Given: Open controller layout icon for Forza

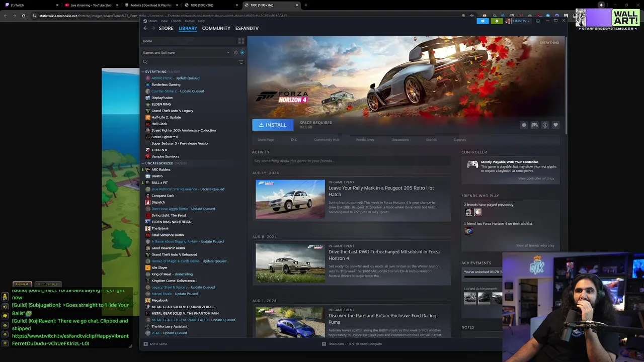Looking at the screenshot, I should pyautogui.click(x=534, y=125).
